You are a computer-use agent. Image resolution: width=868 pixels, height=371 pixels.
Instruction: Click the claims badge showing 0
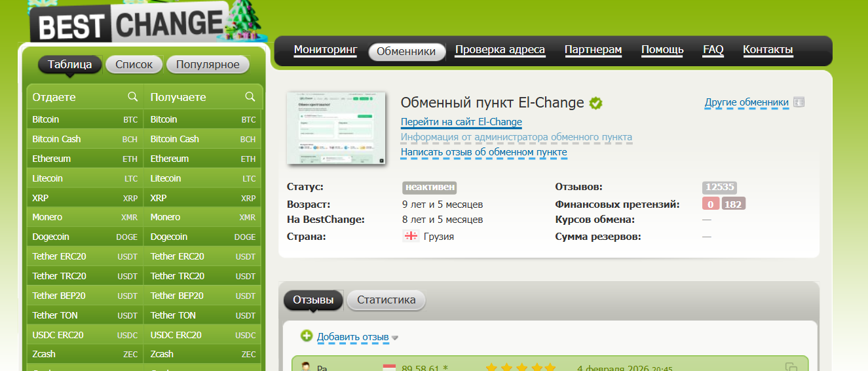710,204
